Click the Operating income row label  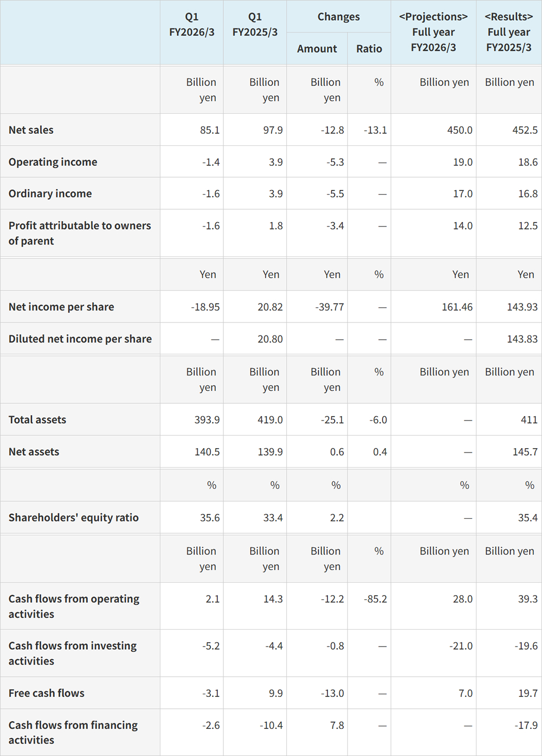[53, 162]
